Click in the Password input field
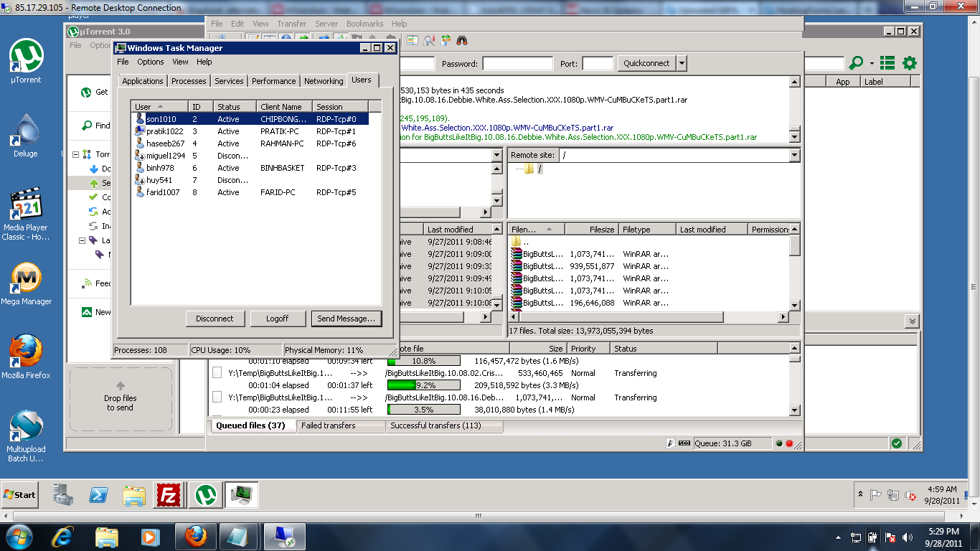The image size is (980, 551). click(517, 64)
